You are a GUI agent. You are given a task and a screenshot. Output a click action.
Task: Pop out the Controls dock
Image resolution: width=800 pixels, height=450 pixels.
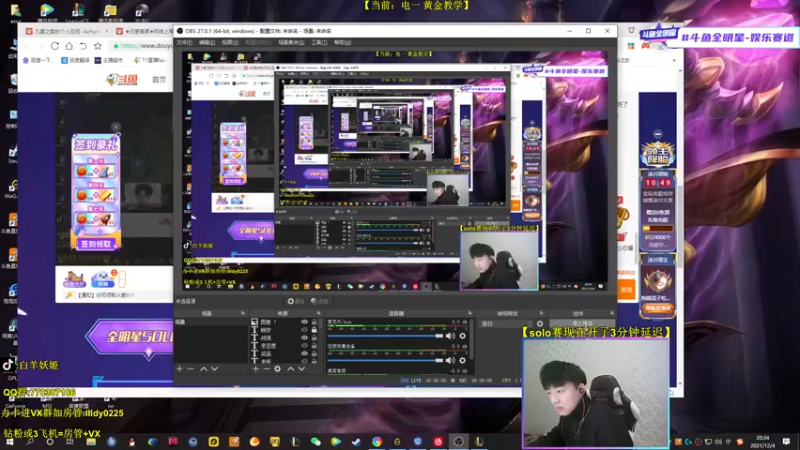(x=611, y=313)
